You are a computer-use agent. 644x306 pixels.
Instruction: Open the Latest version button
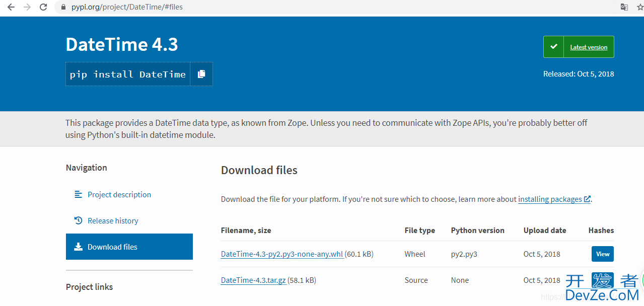[x=579, y=47]
